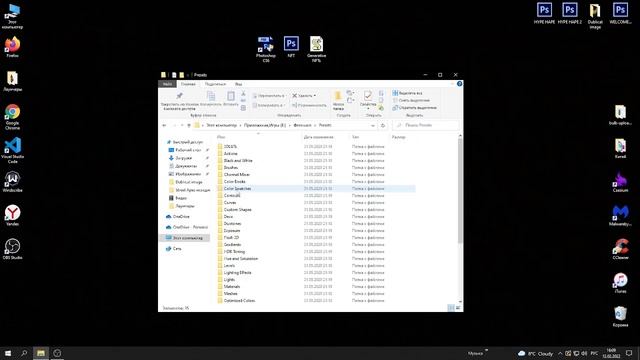The width and height of the screenshot is (640, 360).
Task: Click the search Presets input field
Action: point(425,125)
